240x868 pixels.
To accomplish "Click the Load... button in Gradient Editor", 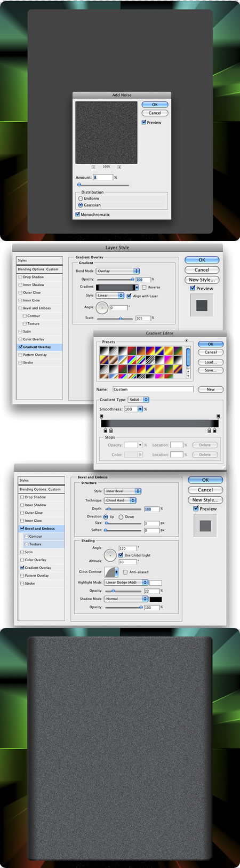I will 211,362.
